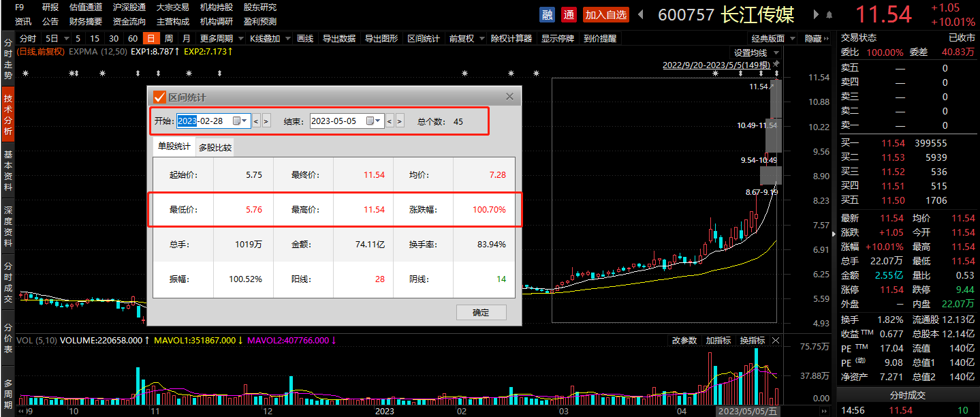
Task: Add stock via 加入自选 button
Action: [605, 14]
